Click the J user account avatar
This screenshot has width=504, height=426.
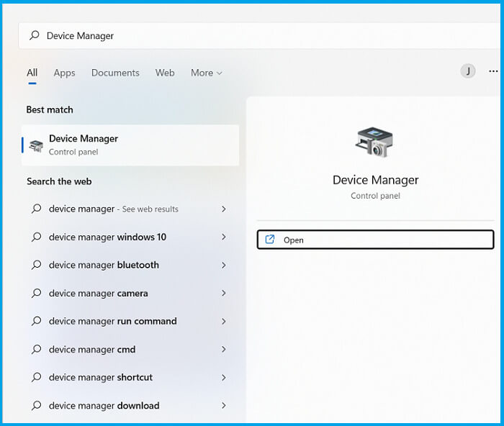468,71
